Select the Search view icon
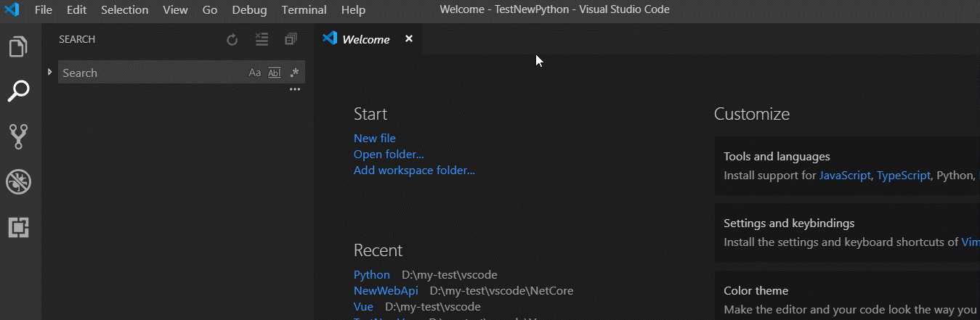980x320 pixels. click(x=18, y=91)
